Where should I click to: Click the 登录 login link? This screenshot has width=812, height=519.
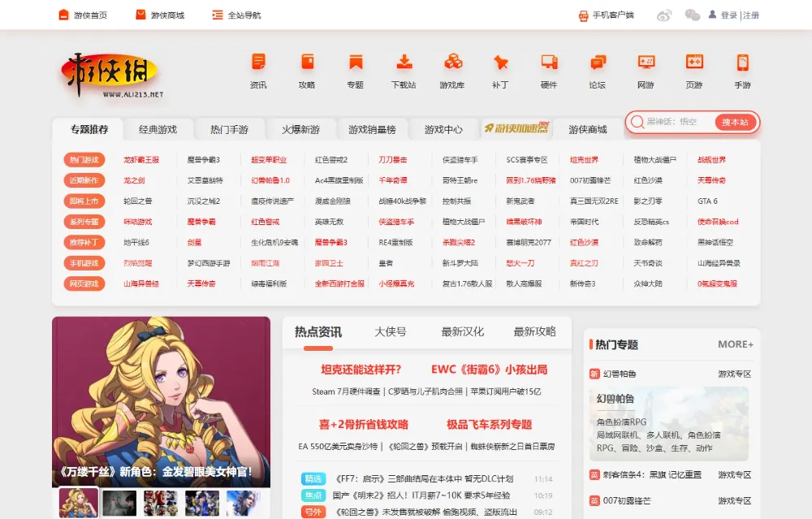pyautogui.click(x=728, y=15)
